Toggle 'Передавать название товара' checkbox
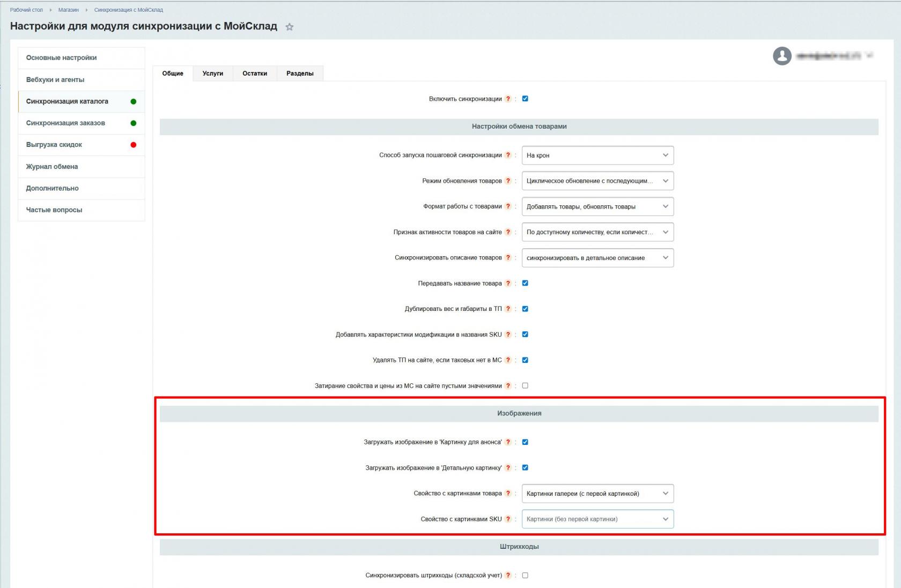Screen dimensions: 901x588 pyautogui.click(x=525, y=283)
